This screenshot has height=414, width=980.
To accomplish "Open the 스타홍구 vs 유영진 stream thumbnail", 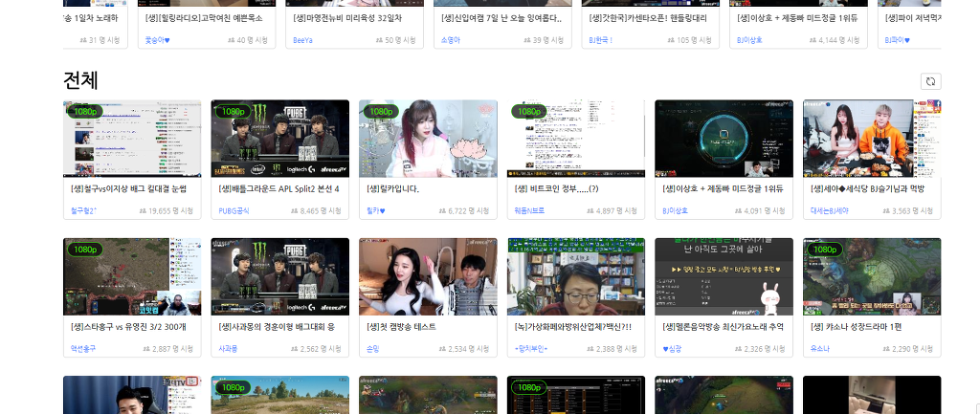I will pyautogui.click(x=132, y=276).
